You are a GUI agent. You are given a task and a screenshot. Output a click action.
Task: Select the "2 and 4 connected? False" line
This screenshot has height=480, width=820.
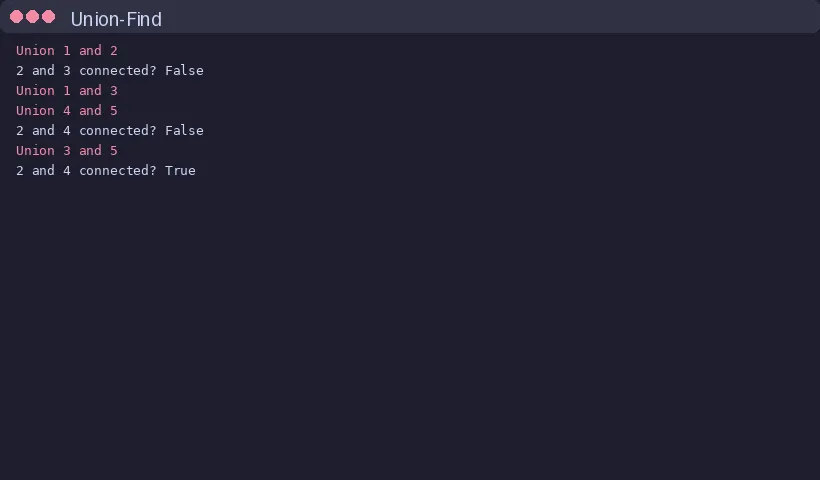click(x=109, y=131)
